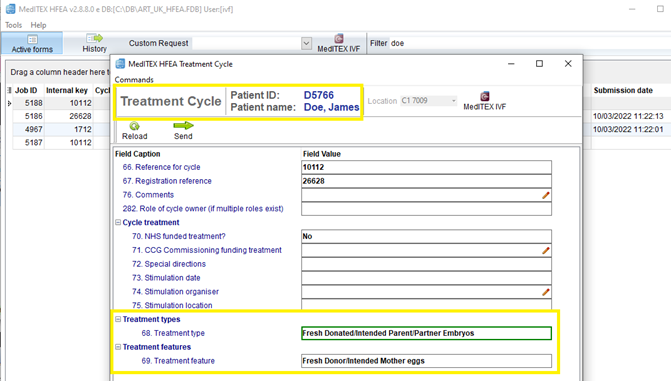Screen dimensions: 671x381
Task: Open the Tools menu
Action: (13, 25)
